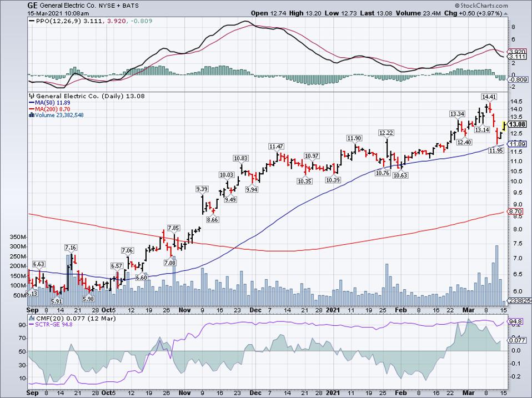Select the MA(200) 8.70 legend entry

[53, 109]
